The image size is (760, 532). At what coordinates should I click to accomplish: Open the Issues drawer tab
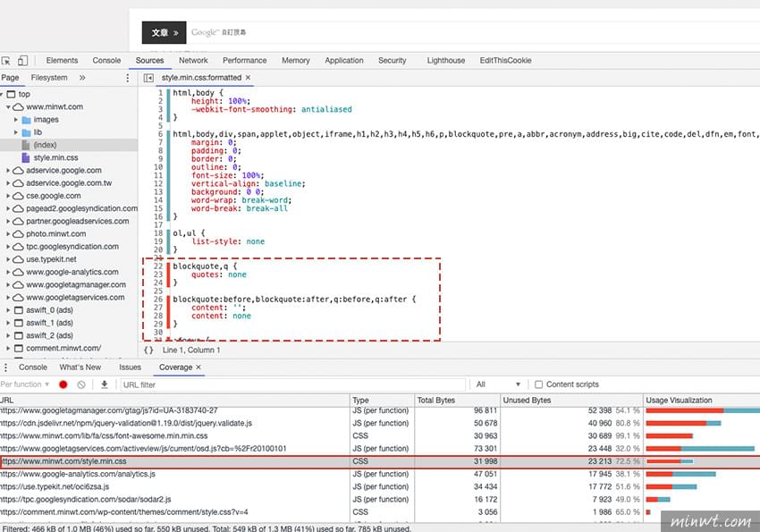point(130,367)
